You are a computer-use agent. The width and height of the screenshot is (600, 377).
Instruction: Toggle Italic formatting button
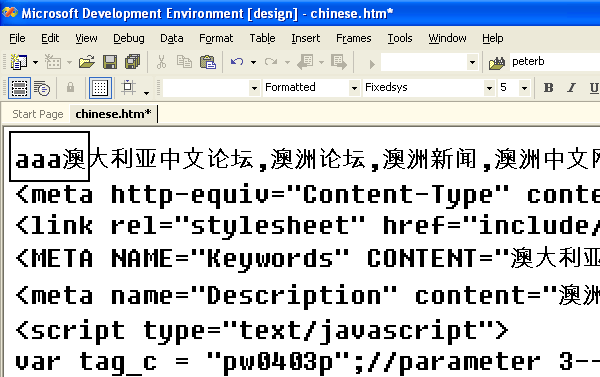[571, 88]
